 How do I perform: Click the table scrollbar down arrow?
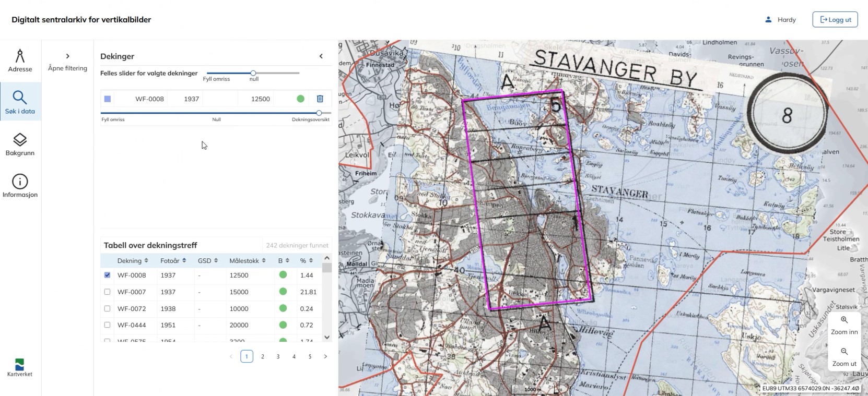327,337
